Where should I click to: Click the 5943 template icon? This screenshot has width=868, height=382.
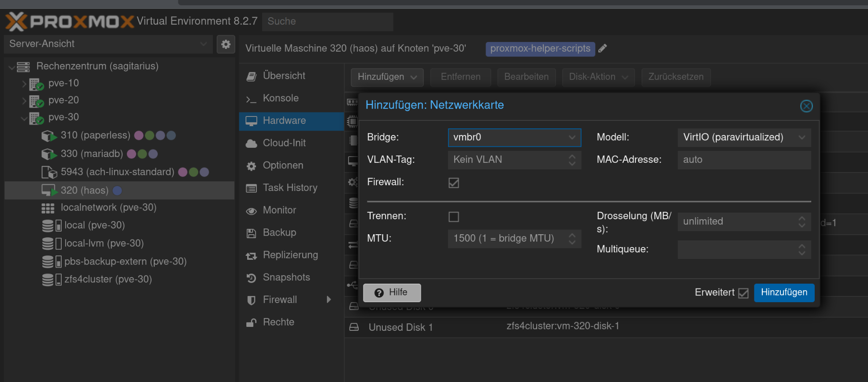[x=49, y=172]
